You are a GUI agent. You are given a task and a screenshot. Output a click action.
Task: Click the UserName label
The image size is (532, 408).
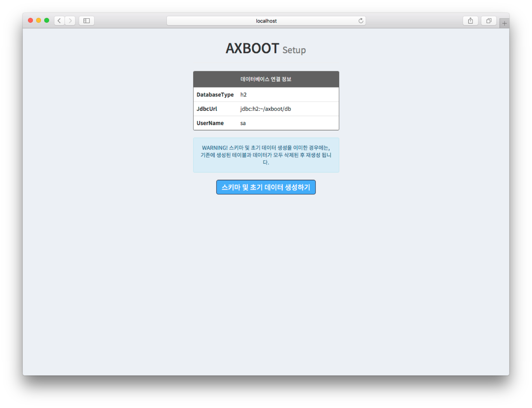[x=210, y=123]
